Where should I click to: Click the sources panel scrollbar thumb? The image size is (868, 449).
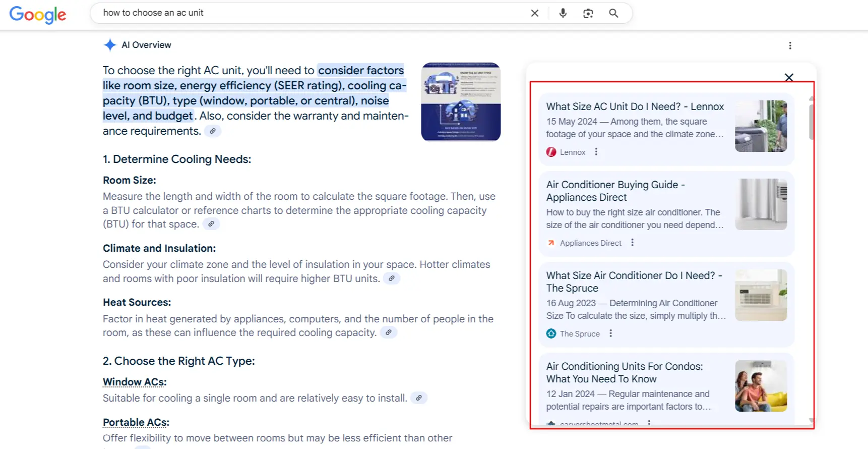pyautogui.click(x=811, y=122)
